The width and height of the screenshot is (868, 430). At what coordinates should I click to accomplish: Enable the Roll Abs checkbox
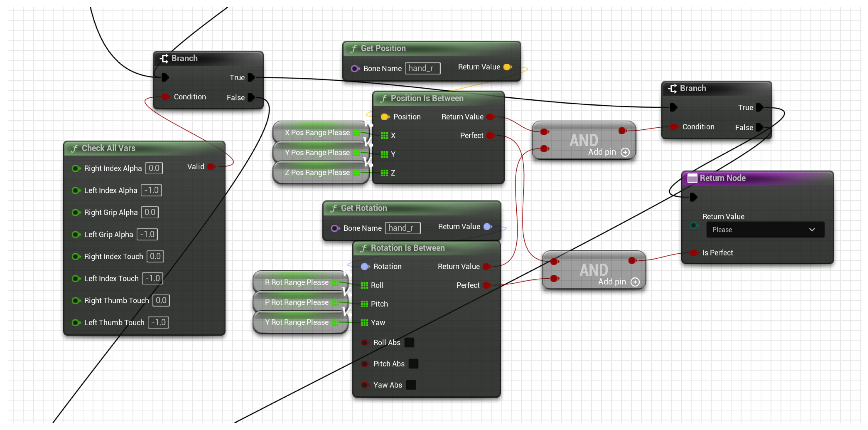click(x=409, y=343)
